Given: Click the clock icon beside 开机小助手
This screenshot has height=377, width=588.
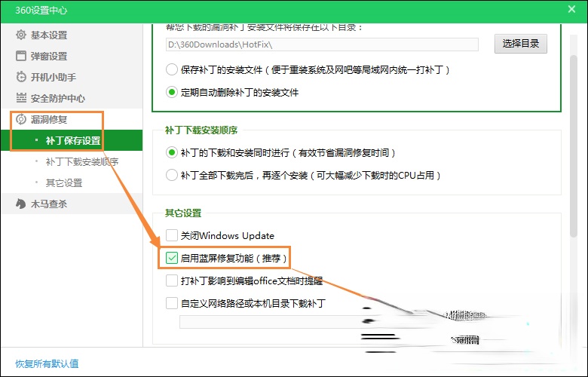Looking at the screenshot, I should tap(21, 77).
